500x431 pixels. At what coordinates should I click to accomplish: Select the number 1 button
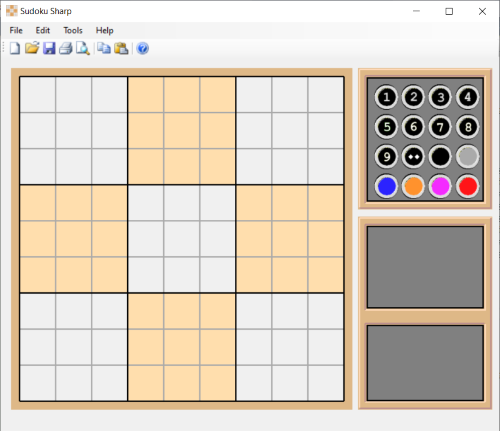tap(386, 97)
